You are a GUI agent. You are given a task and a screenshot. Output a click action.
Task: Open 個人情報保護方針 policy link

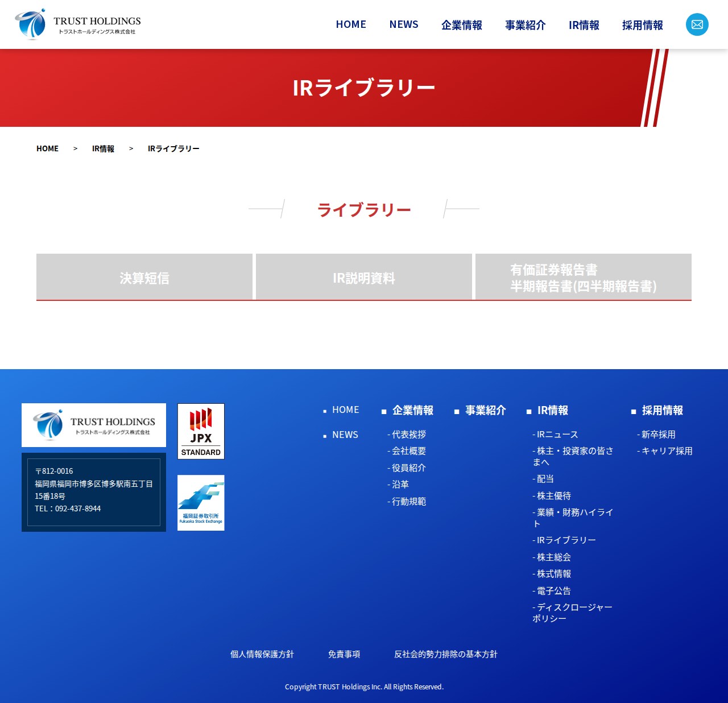pyautogui.click(x=262, y=655)
